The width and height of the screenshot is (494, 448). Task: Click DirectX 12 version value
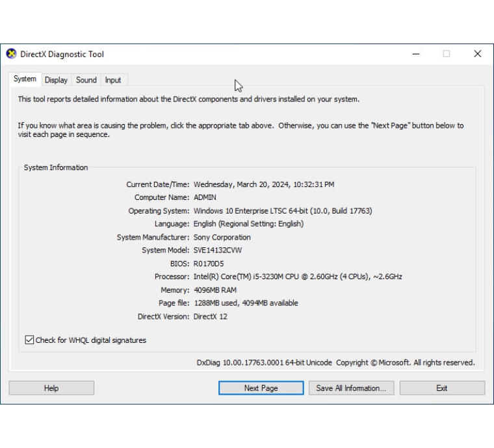pos(210,316)
